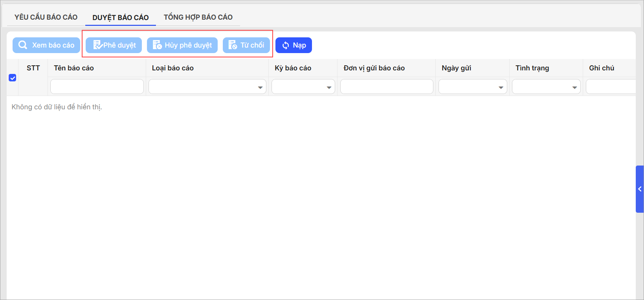
Task: Open the Loại báo cáo filter dropdown
Action: pyautogui.click(x=260, y=87)
